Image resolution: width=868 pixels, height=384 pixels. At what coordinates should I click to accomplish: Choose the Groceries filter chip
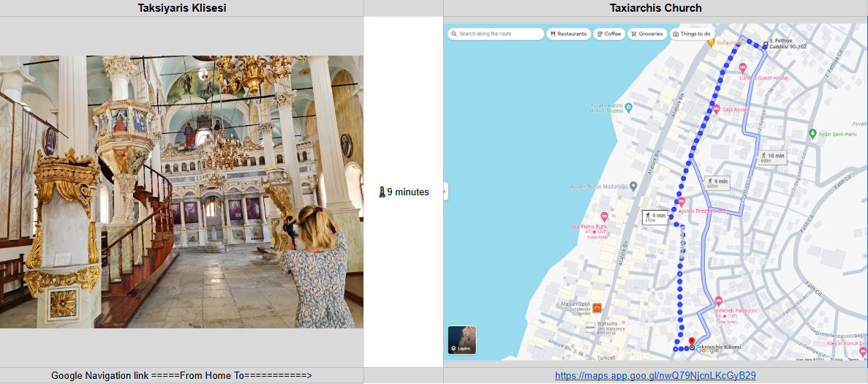[647, 34]
